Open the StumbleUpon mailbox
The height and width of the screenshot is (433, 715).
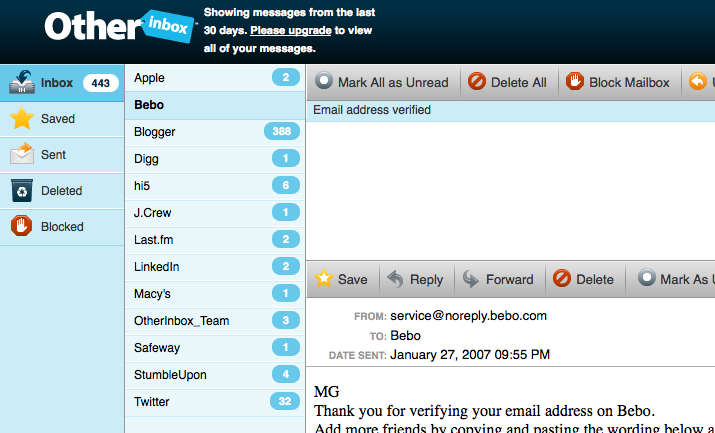(x=215, y=375)
